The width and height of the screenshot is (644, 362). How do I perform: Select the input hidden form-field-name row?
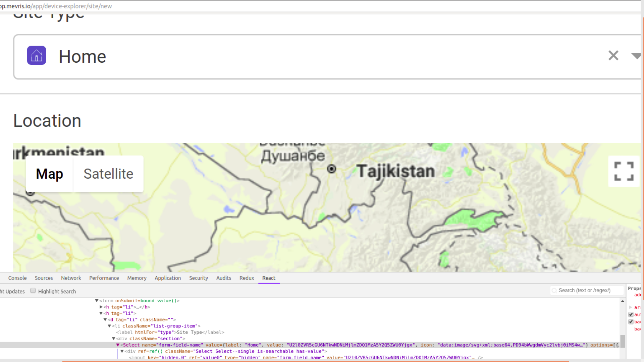tap(306, 357)
